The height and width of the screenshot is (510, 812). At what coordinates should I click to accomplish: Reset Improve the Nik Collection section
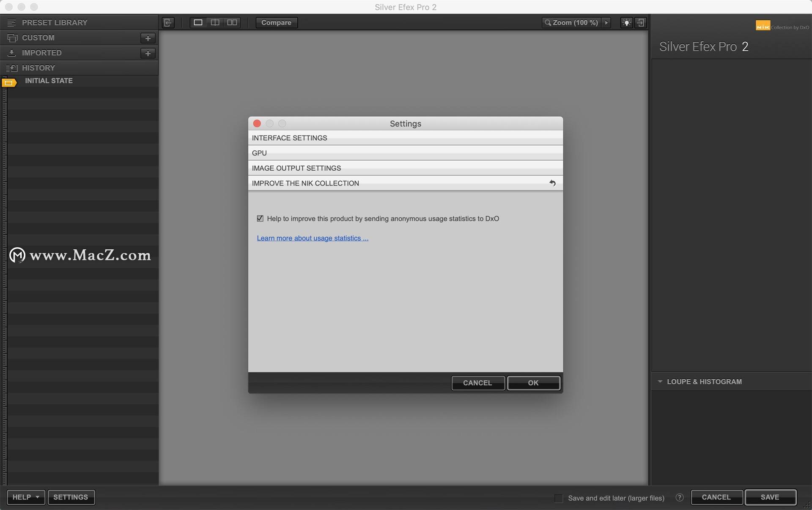click(x=552, y=183)
